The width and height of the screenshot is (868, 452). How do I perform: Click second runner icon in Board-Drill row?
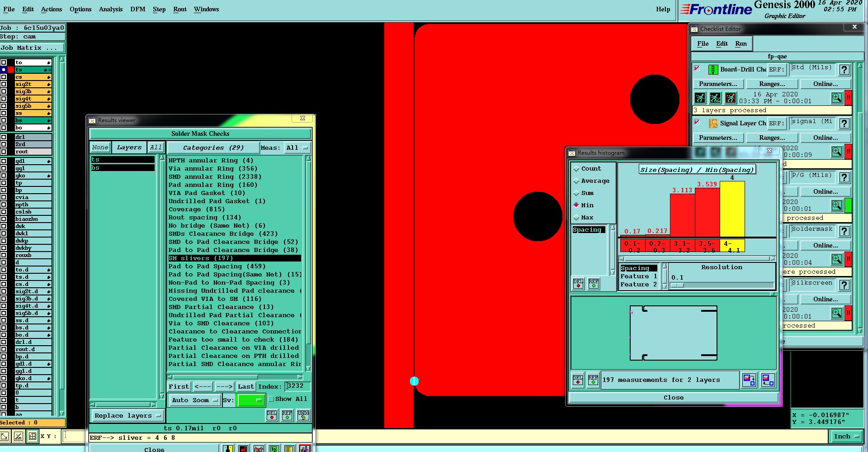tap(715, 98)
